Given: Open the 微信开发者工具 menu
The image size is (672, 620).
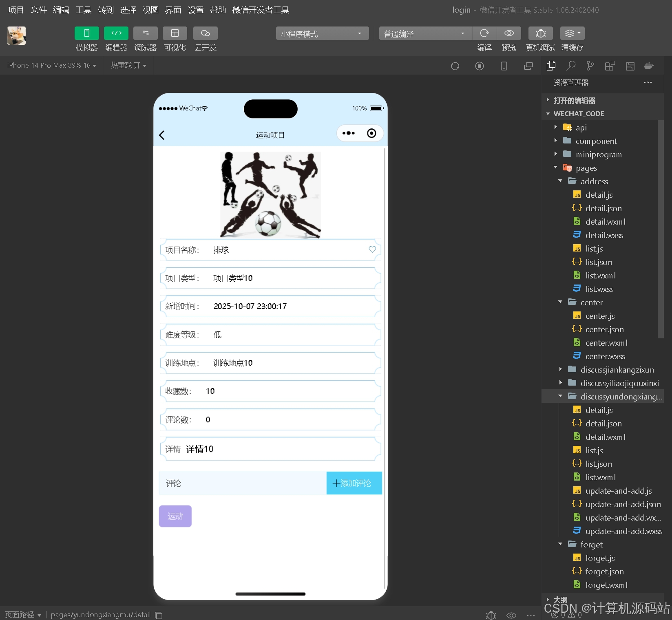Looking at the screenshot, I should (261, 10).
